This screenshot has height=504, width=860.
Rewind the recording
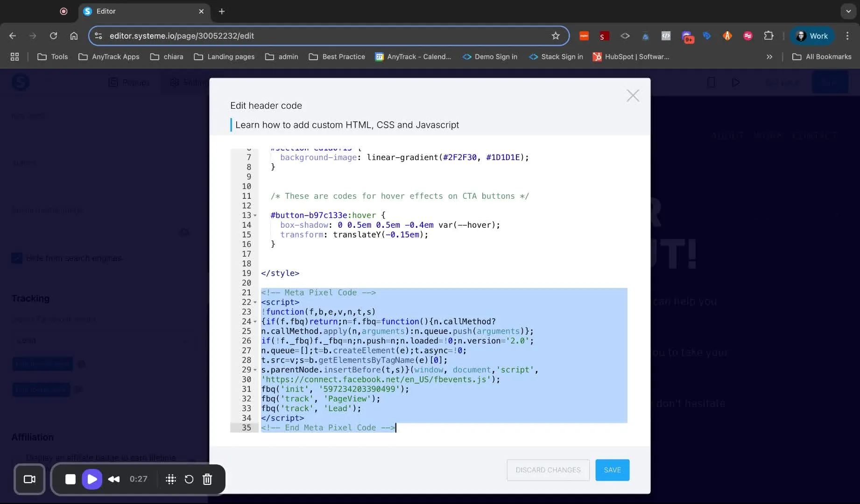[x=114, y=479]
